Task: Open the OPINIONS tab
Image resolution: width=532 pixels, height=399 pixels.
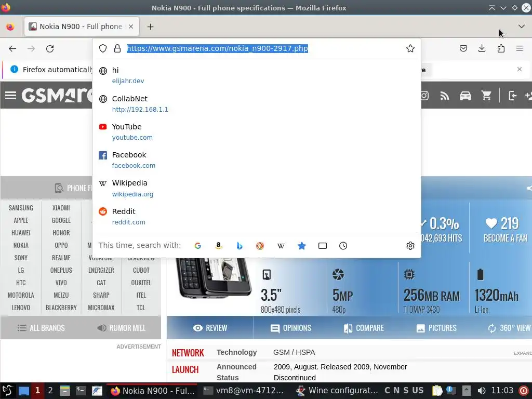Action: pyautogui.click(x=291, y=328)
